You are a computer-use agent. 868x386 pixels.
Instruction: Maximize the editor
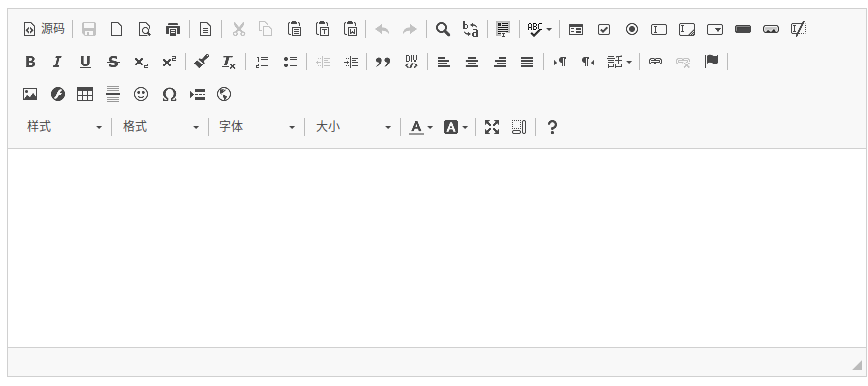click(x=492, y=127)
